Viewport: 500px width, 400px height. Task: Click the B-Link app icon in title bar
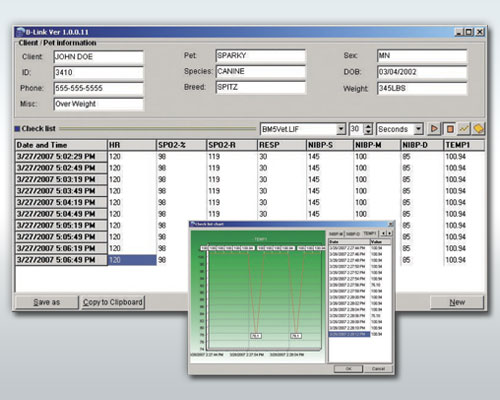click(x=21, y=32)
